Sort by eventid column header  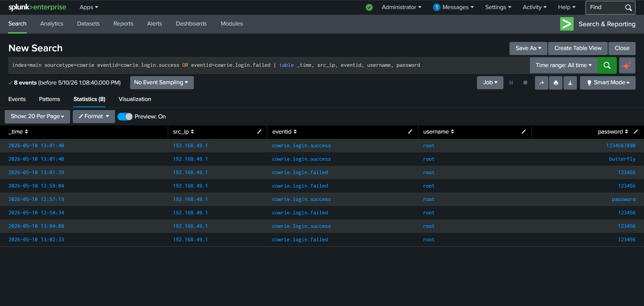(x=284, y=132)
